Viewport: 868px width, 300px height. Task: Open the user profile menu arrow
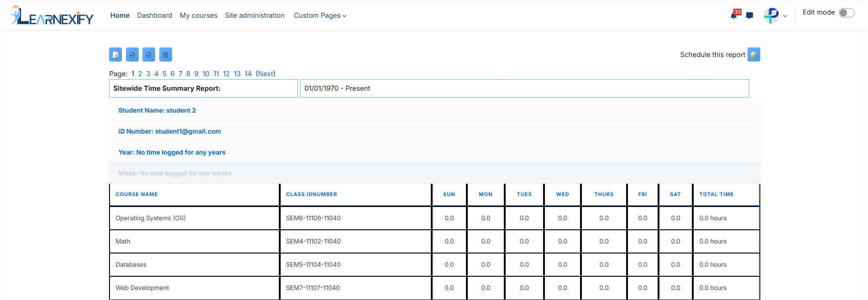(785, 16)
